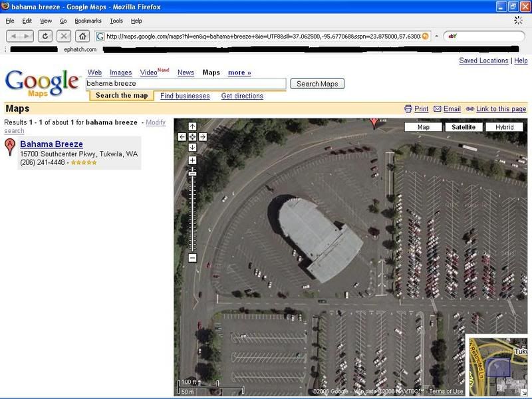532x399 pixels.
Task: Open the News link
Action: click(x=186, y=72)
